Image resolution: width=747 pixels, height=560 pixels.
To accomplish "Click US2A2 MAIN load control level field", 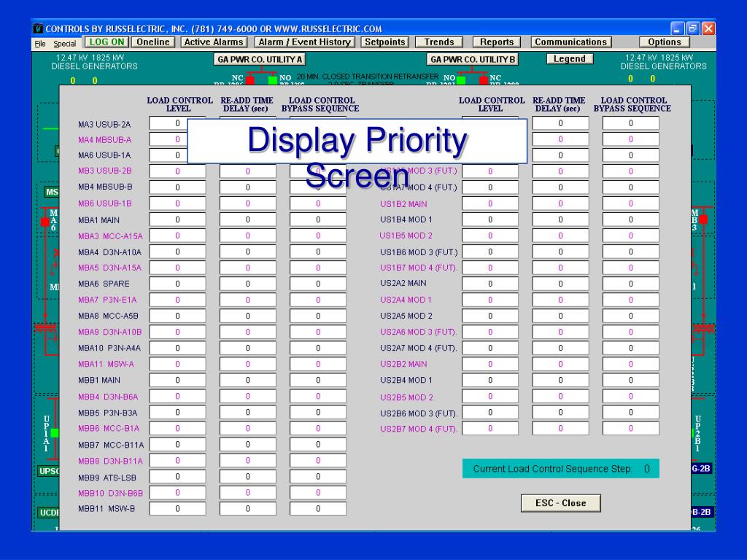I will pyautogui.click(x=490, y=284).
